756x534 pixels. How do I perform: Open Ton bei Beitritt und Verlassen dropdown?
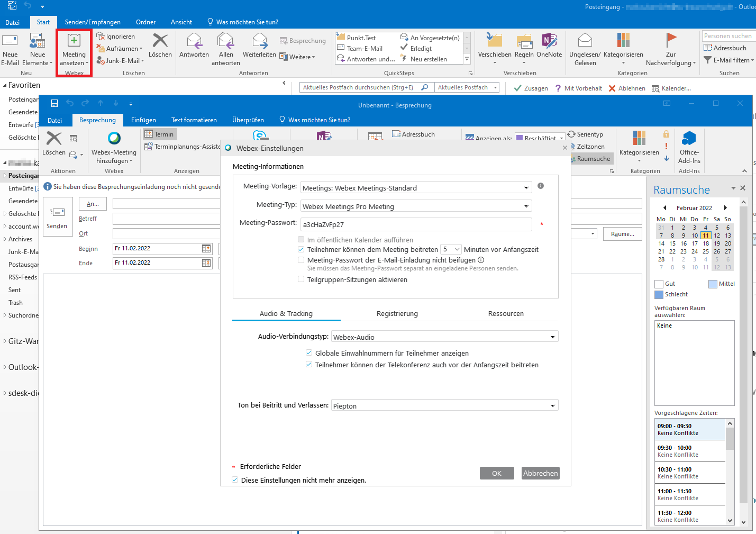tap(444, 406)
